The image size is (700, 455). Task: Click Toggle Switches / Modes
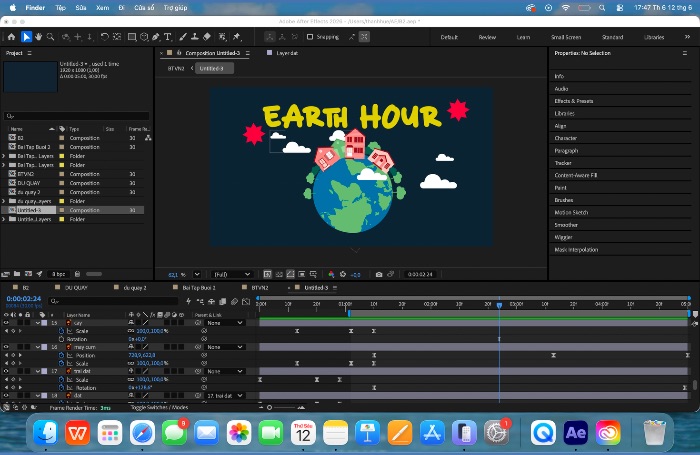pos(159,407)
